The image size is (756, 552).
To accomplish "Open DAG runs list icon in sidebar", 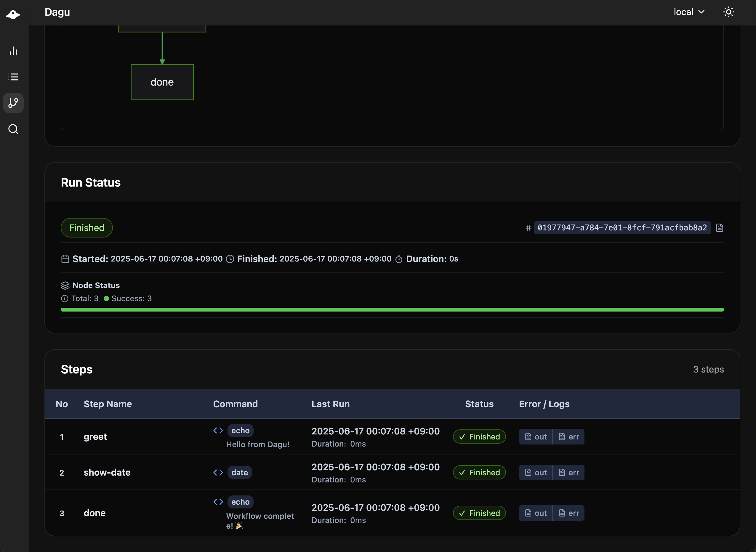I will 13,77.
